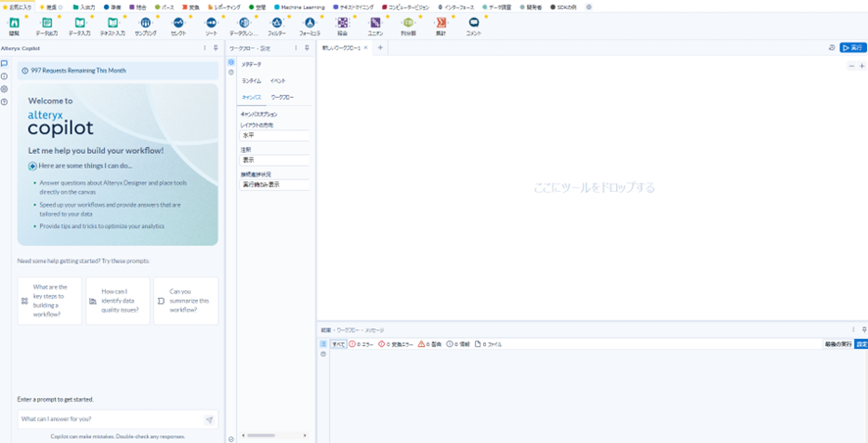This screenshot has width=868, height=443.
Task: Click the send prompt arrow icon
Action: [x=210, y=419]
